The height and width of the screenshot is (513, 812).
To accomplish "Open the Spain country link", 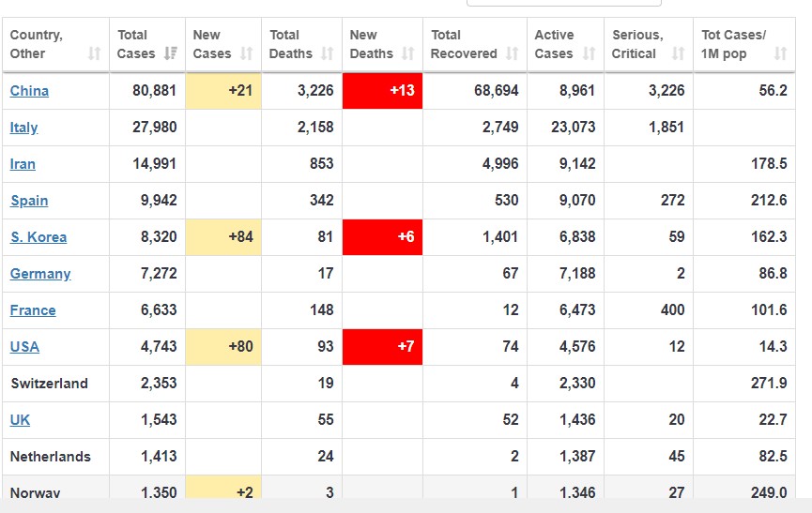I will pyautogui.click(x=29, y=201).
